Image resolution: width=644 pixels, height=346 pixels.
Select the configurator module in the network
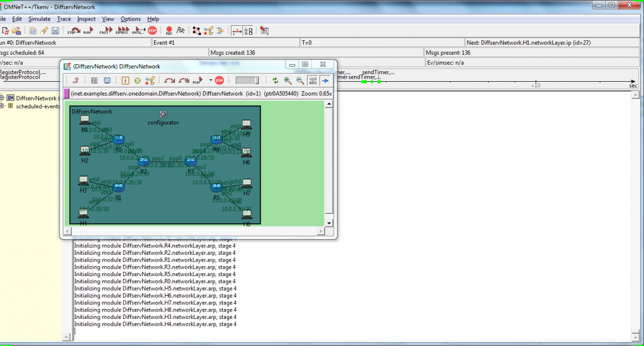163,114
